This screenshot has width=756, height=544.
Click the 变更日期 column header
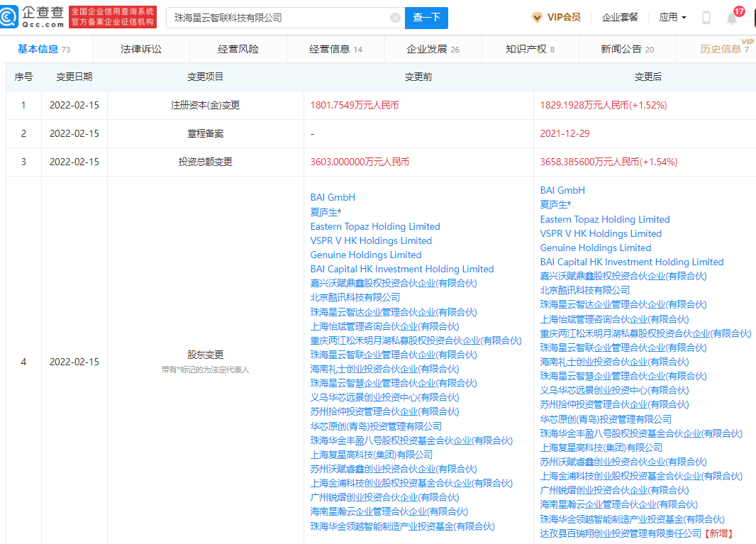click(x=74, y=77)
